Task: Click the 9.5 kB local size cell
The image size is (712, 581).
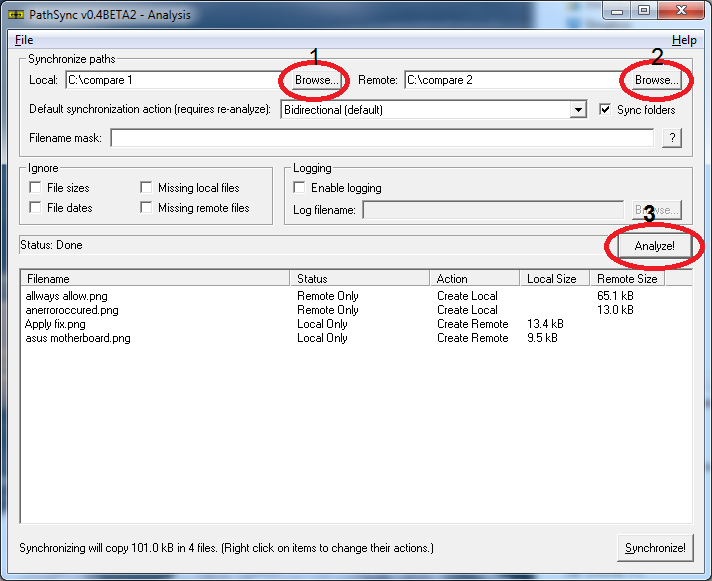Action: coord(542,338)
